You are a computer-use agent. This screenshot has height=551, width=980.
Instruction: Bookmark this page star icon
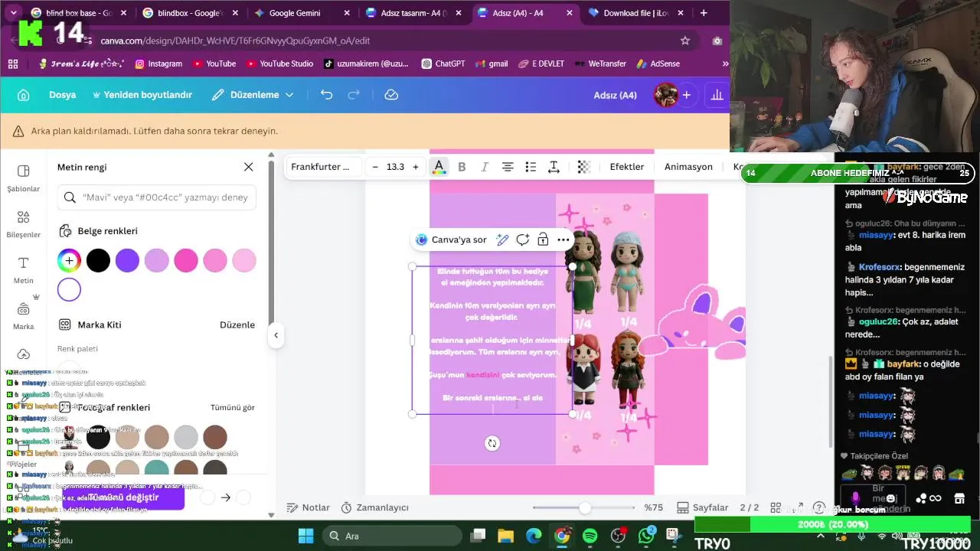pyautogui.click(x=684, y=41)
